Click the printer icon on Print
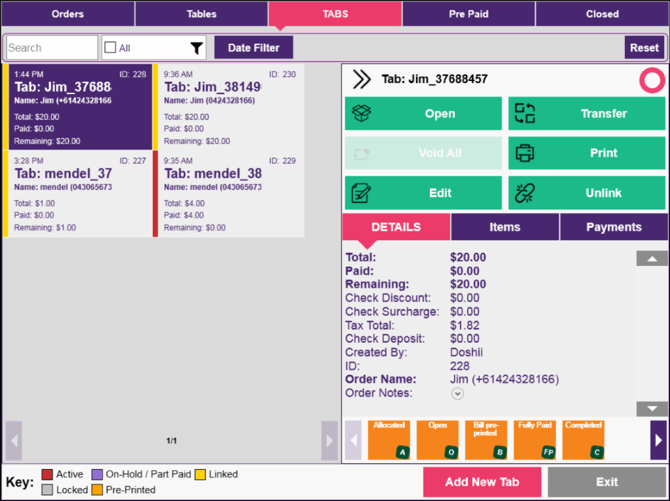Screen dimensions: 670x501 point(525,153)
